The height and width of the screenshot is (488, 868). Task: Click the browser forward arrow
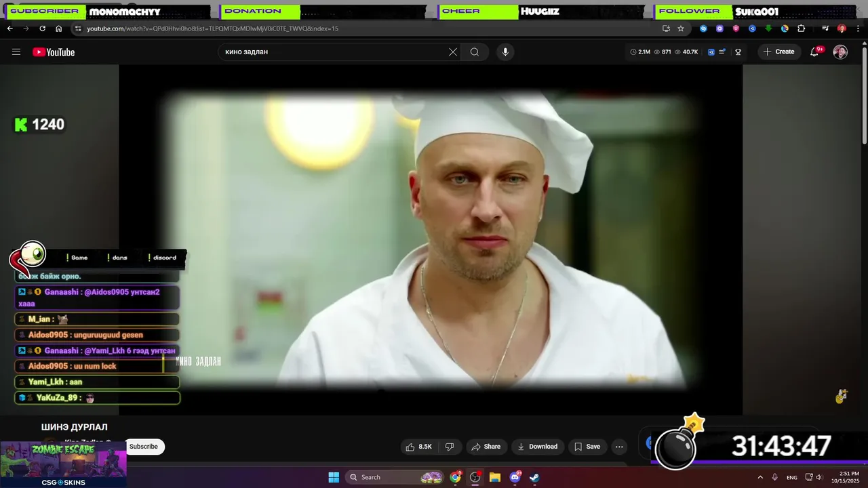point(26,28)
